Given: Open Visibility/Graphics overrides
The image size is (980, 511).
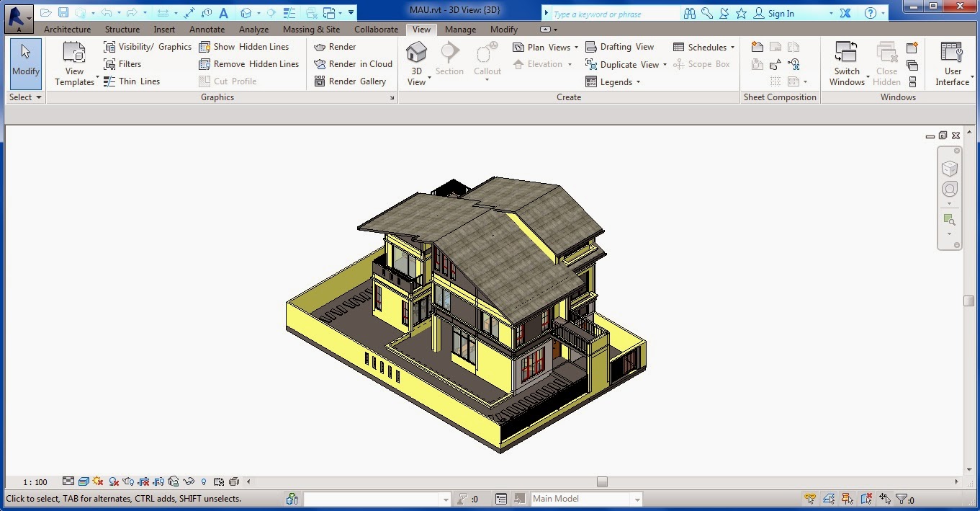Looking at the screenshot, I should coord(147,46).
